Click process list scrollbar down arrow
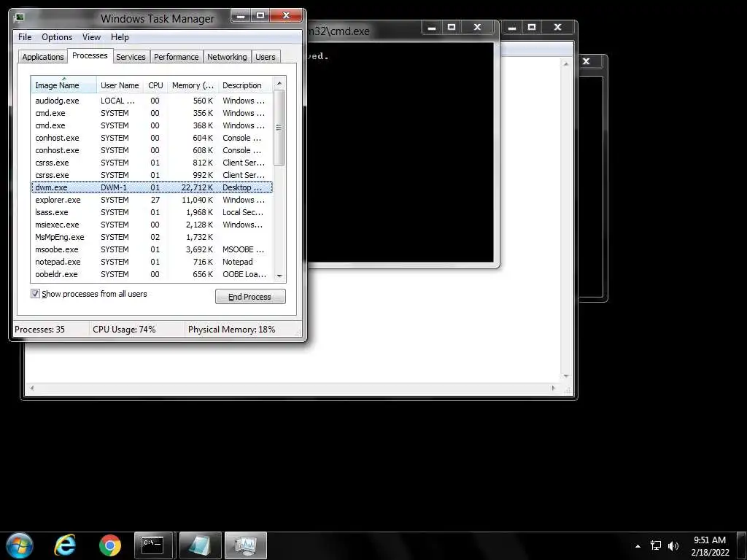 279,276
